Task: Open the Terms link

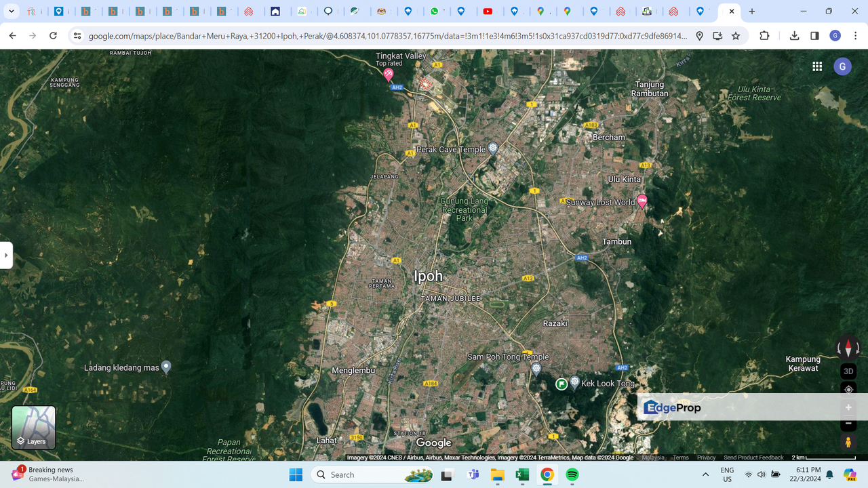Action: [x=681, y=457]
